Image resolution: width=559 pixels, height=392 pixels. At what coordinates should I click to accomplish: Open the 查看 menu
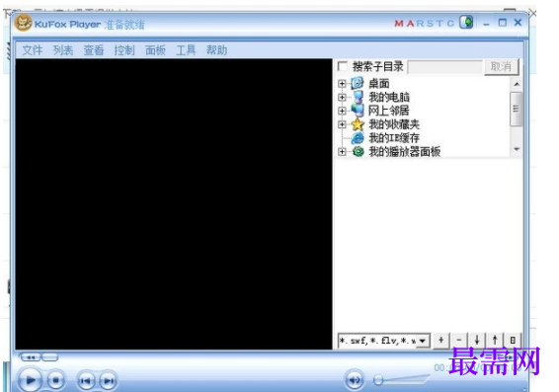tap(94, 50)
